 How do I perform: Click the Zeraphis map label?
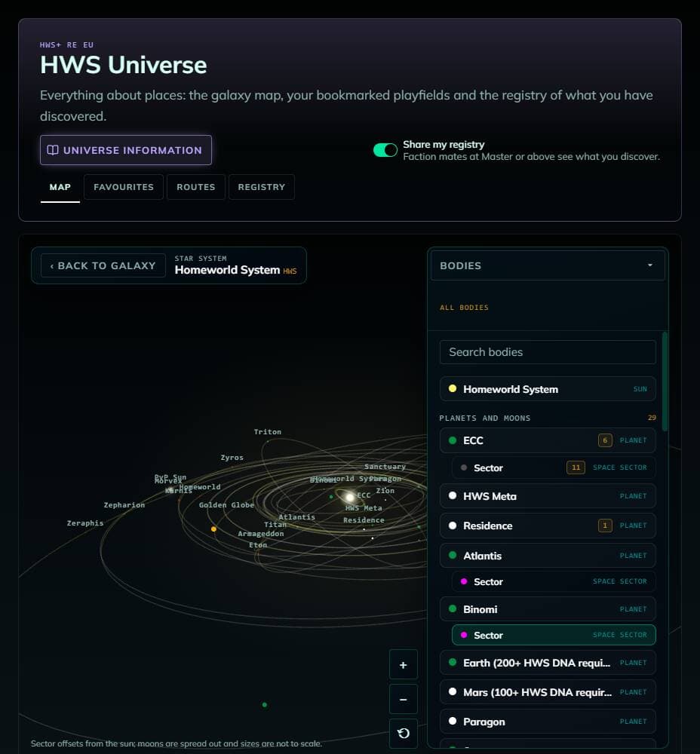click(85, 523)
